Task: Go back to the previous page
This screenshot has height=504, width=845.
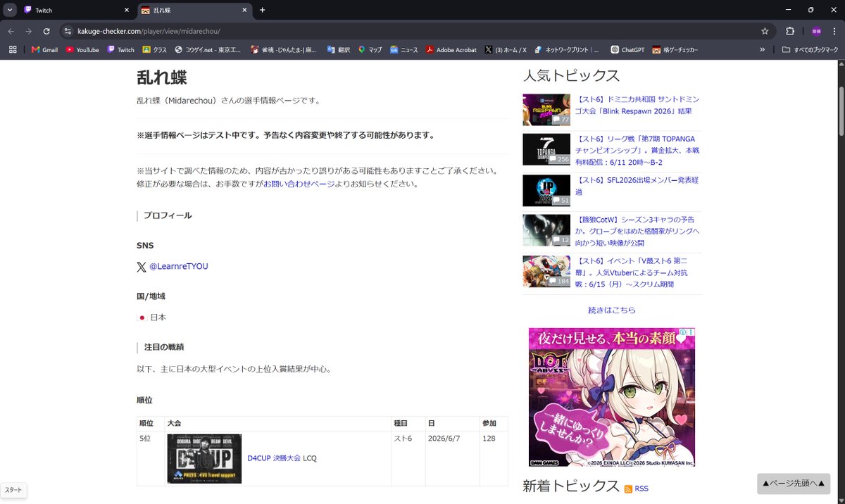Action: point(11,31)
